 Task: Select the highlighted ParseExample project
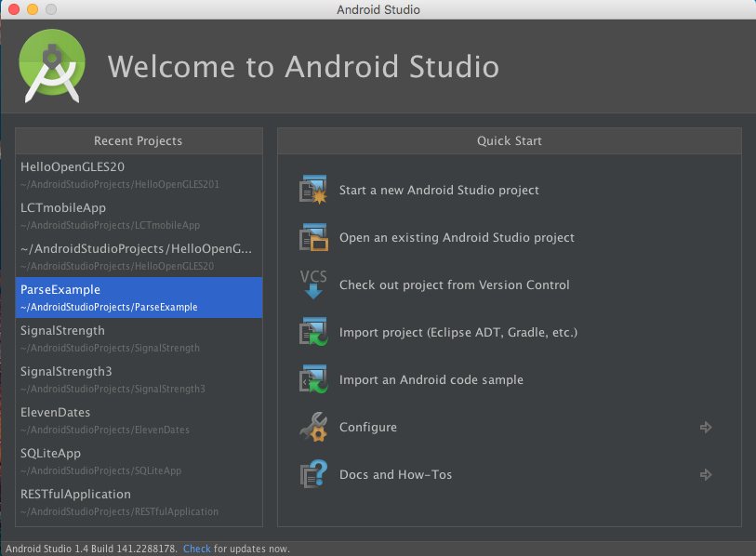click(x=139, y=298)
